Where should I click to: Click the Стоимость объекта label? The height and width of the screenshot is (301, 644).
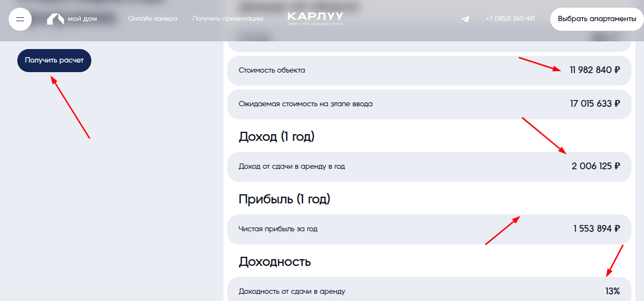click(x=272, y=70)
